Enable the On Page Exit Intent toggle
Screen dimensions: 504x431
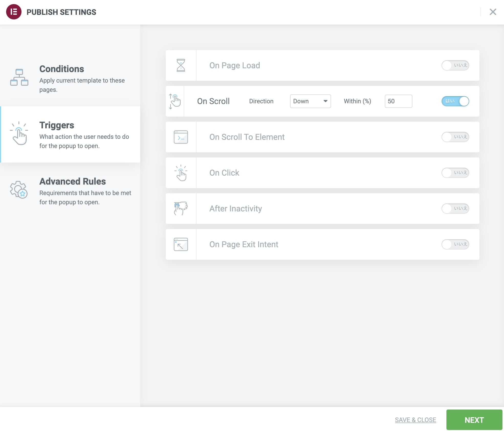pyautogui.click(x=455, y=244)
